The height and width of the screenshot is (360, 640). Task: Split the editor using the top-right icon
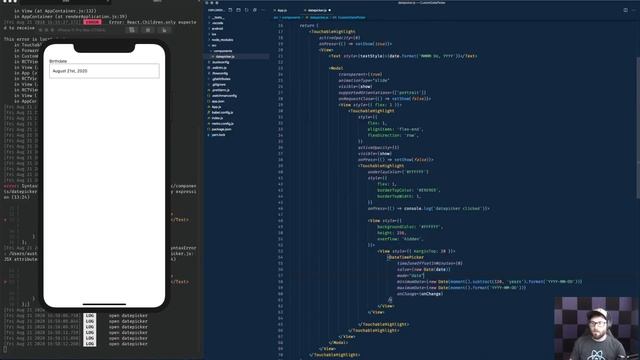pyautogui.click(x=625, y=10)
